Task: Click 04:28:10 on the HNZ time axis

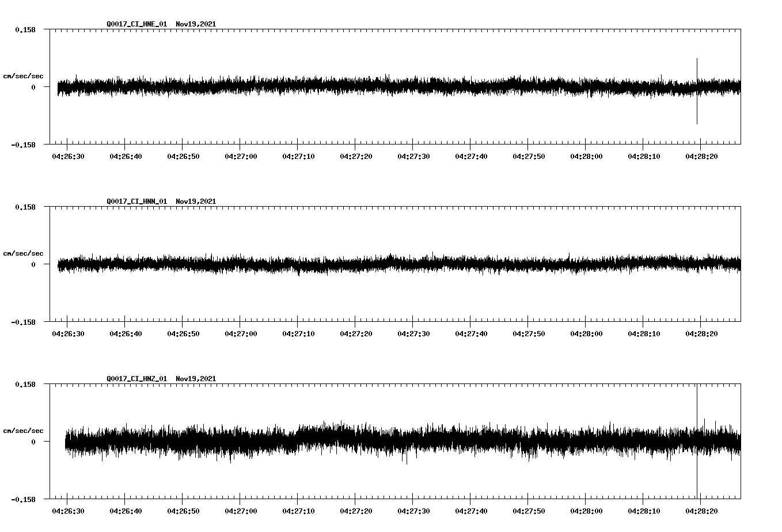Action: pos(644,511)
